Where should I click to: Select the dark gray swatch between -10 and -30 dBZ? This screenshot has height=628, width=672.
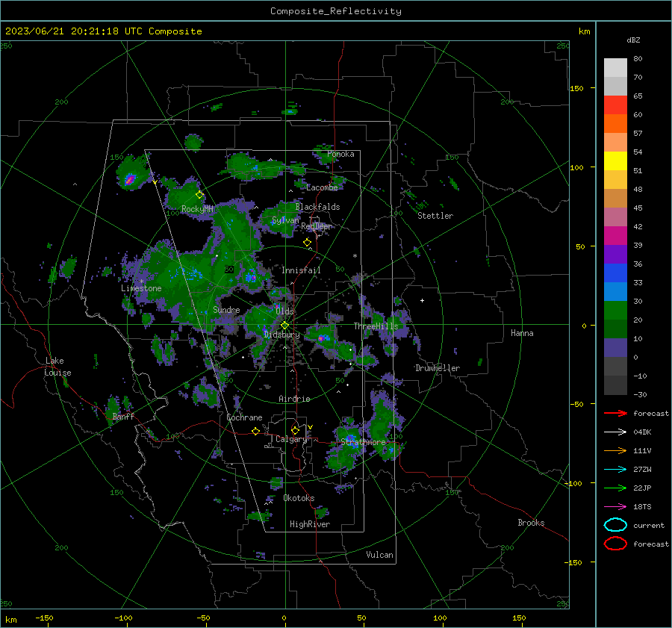click(615, 385)
